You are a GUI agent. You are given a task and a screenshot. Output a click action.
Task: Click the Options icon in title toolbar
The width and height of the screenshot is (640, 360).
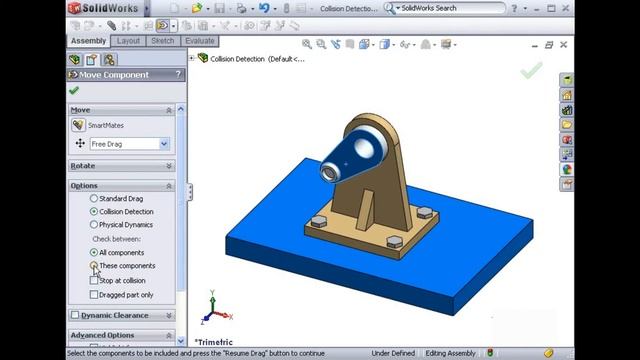(301, 8)
